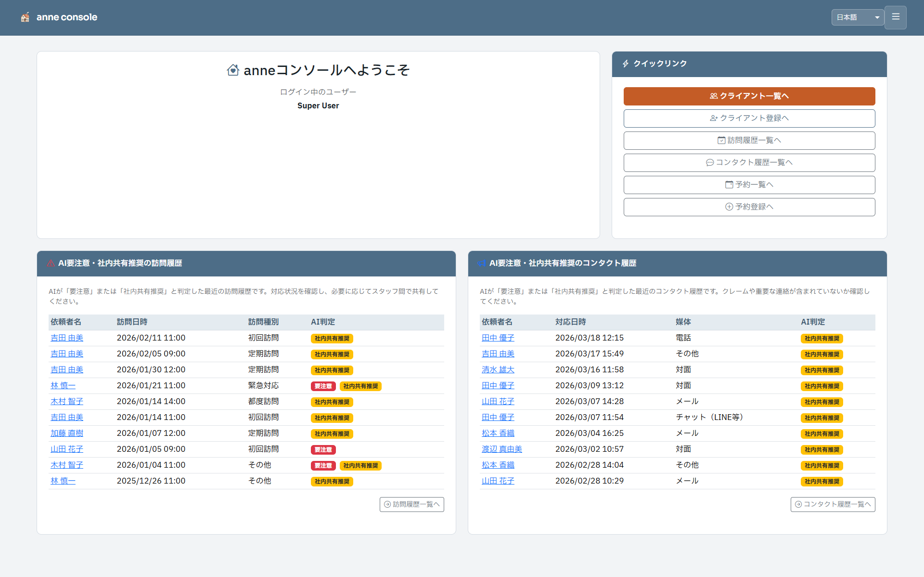This screenshot has height=577, width=924.
Task: Open 吉田 由美 visit dated 2026/02/05
Action: click(67, 354)
